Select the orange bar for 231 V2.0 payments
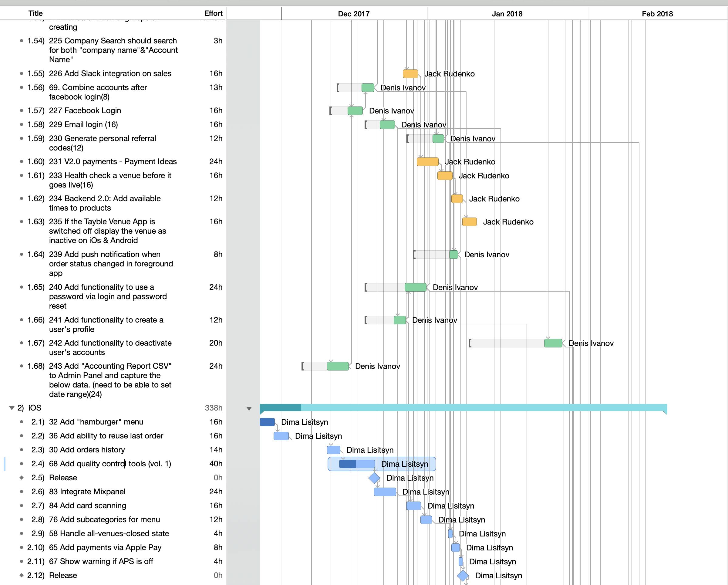Screen dimensions: 728x585 pyautogui.click(x=427, y=161)
